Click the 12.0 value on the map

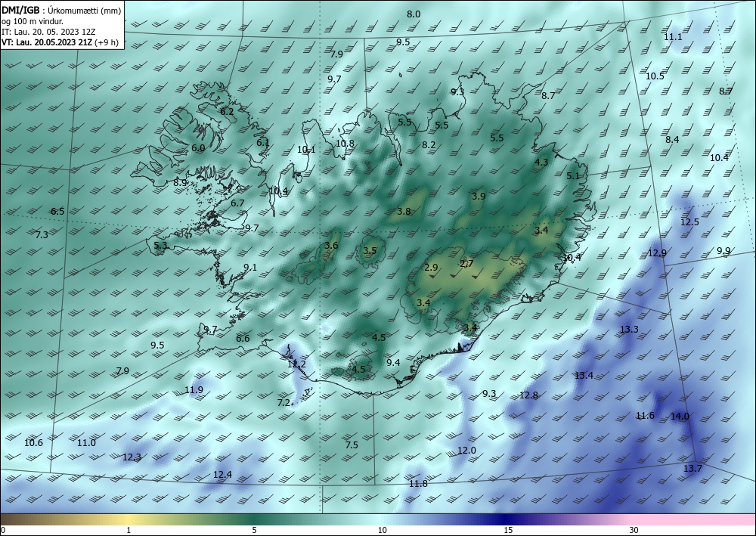466,451
